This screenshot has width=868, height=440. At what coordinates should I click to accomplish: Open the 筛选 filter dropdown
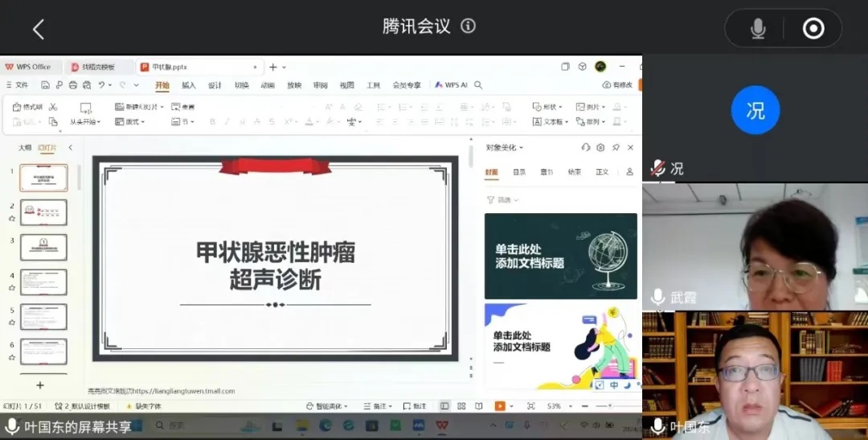[x=502, y=200]
